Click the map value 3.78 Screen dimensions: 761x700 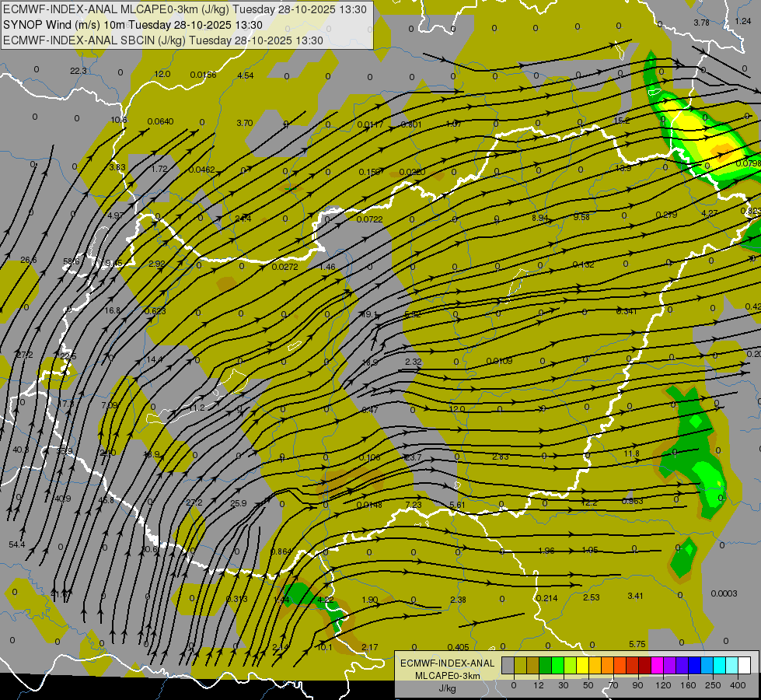click(x=701, y=23)
